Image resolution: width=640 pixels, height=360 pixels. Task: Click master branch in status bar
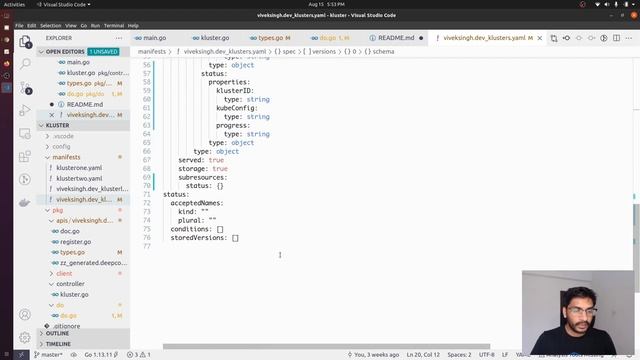click(x=48, y=355)
